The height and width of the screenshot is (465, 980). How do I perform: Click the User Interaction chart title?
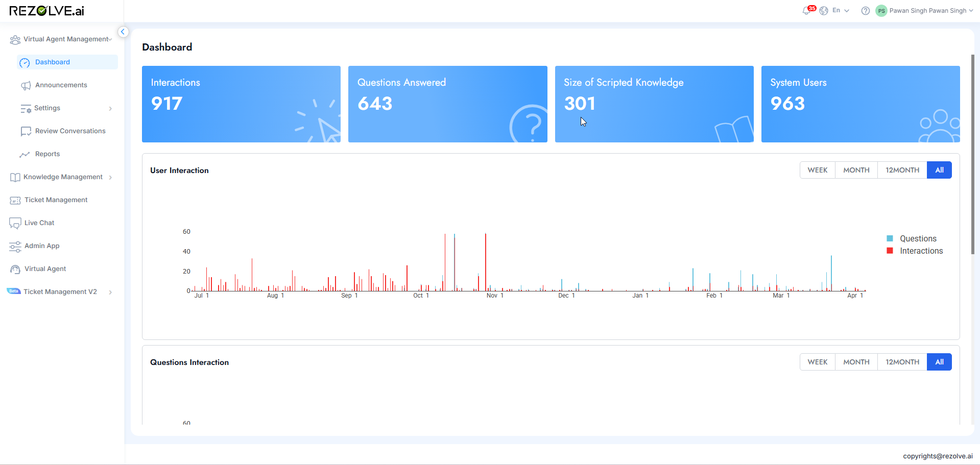click(x=179, y=170)
